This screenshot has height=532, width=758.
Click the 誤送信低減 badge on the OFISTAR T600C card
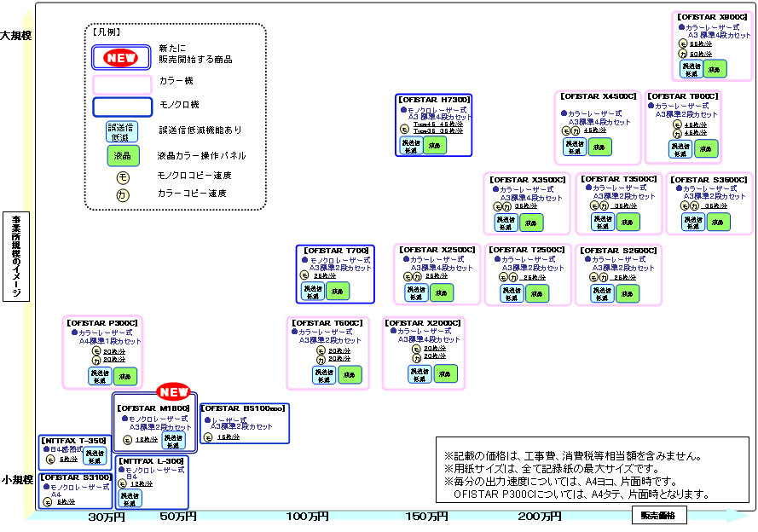324,375
